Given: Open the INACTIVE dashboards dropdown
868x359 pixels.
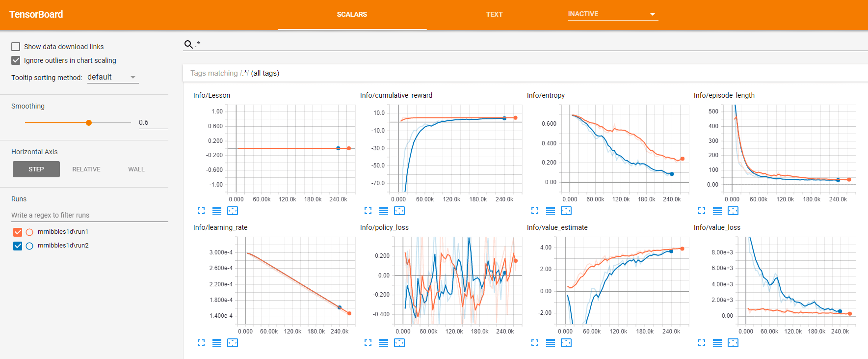Looking at the screenshot, I should tap(612, 14).
